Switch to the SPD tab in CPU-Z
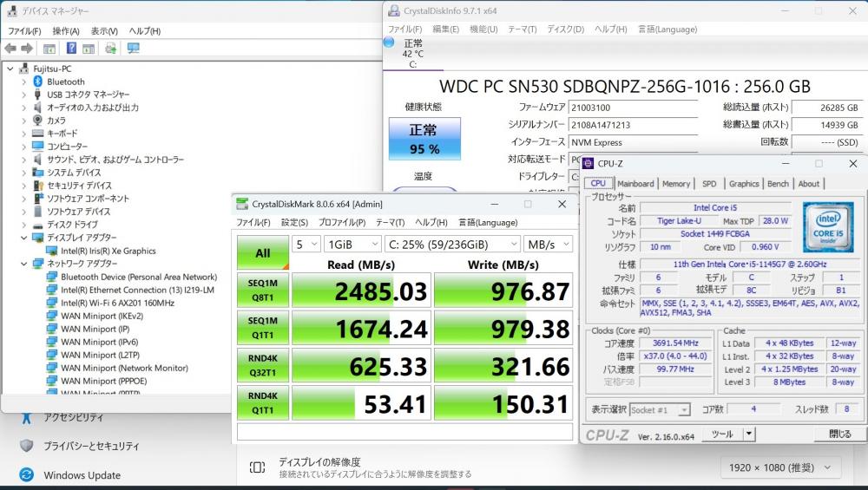Image resolution: width=868 pixels, height=490 pixels. 709,184
